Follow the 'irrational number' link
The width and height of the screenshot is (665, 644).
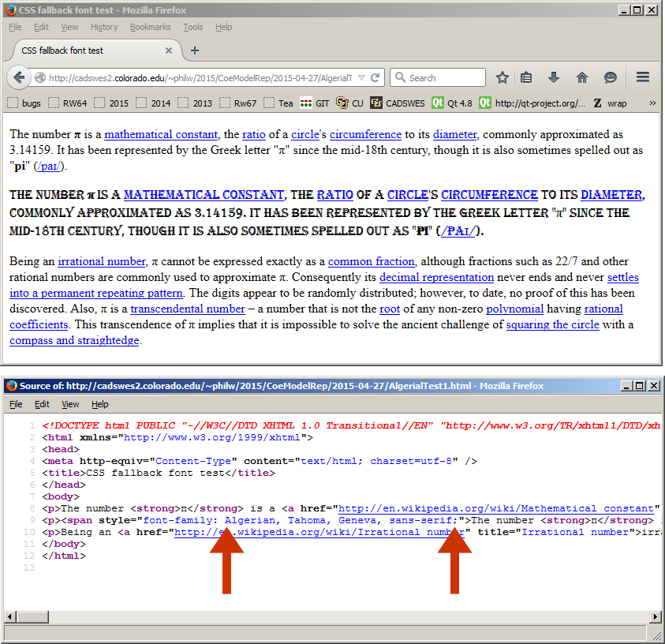[102, 261]
